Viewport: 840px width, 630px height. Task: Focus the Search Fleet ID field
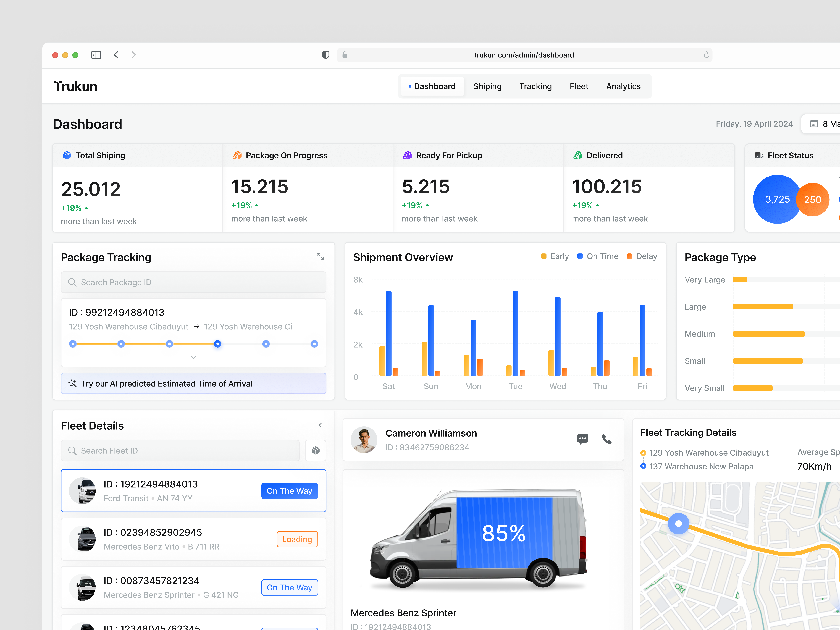pyautogui.click(x=180, y=451)
